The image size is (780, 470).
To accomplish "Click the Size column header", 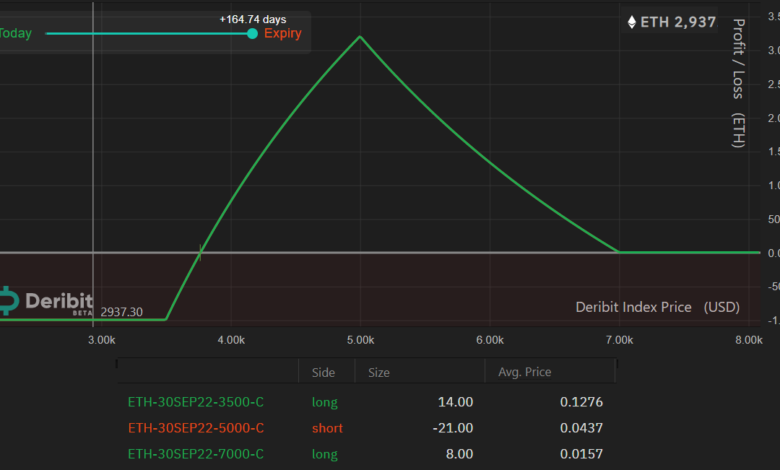I will (x=379, y=373).
